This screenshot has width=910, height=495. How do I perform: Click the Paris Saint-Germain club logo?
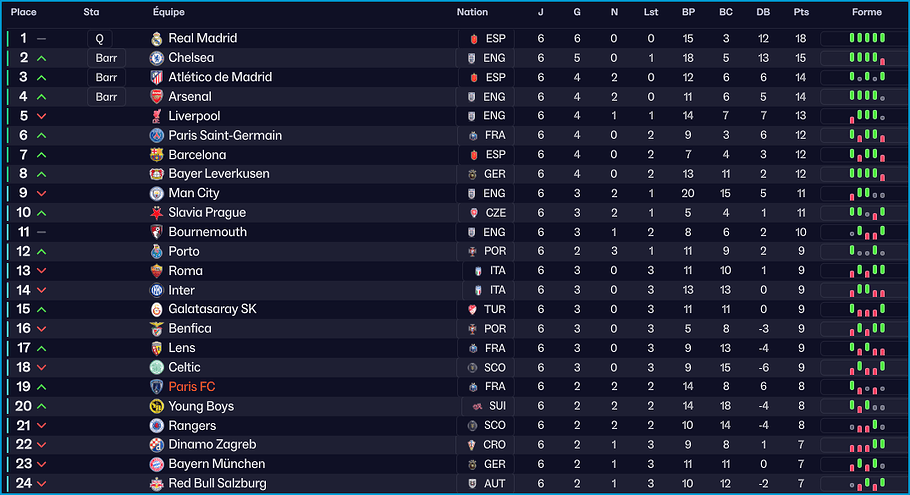click(x=156, y=136)
